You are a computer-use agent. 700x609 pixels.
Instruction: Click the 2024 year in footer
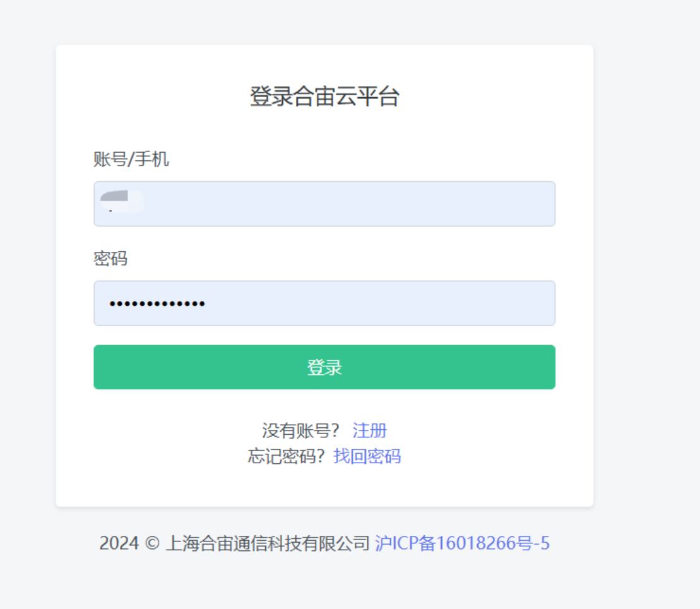coord(119,543)
